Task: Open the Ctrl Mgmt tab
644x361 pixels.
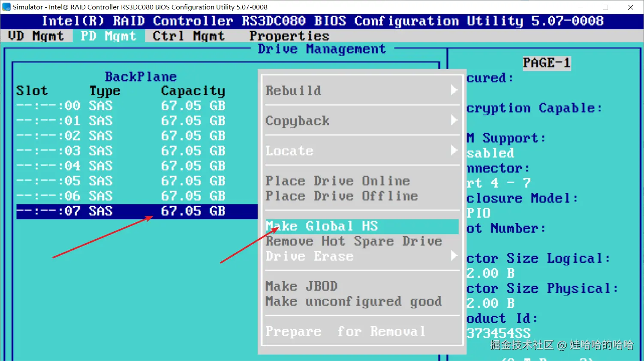Action: click(x=189, y=36)
